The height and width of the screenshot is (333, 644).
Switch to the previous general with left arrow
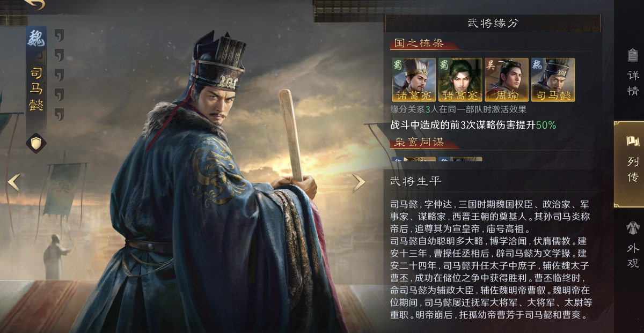[x=14, y=183]
